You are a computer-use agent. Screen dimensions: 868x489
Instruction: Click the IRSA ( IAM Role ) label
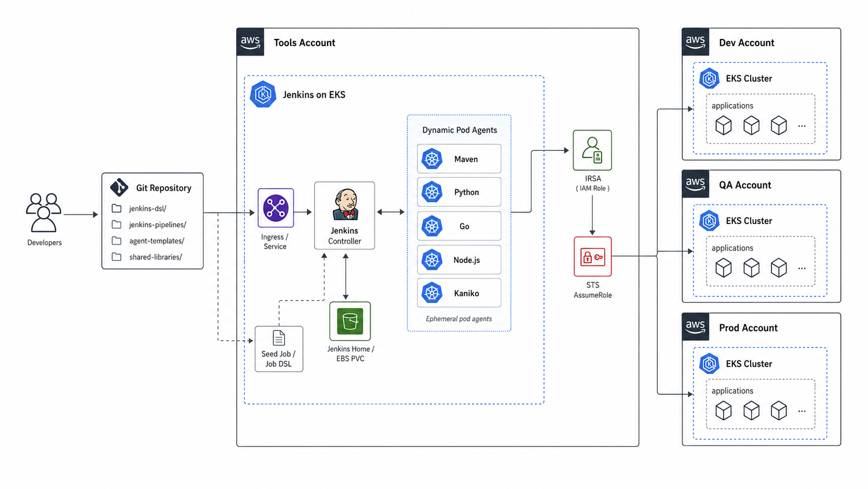[593, 183]
